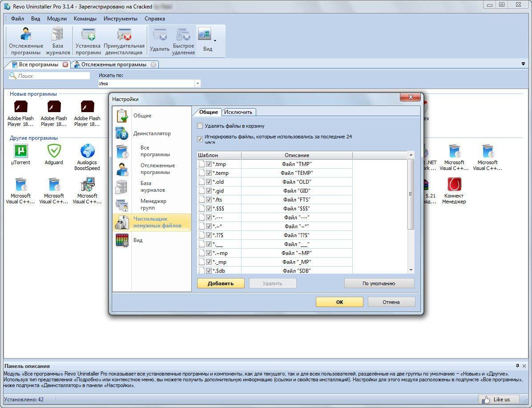
Task: Click the pin icon in description panel
Action: pyautogui.click(x=517, y=366)
